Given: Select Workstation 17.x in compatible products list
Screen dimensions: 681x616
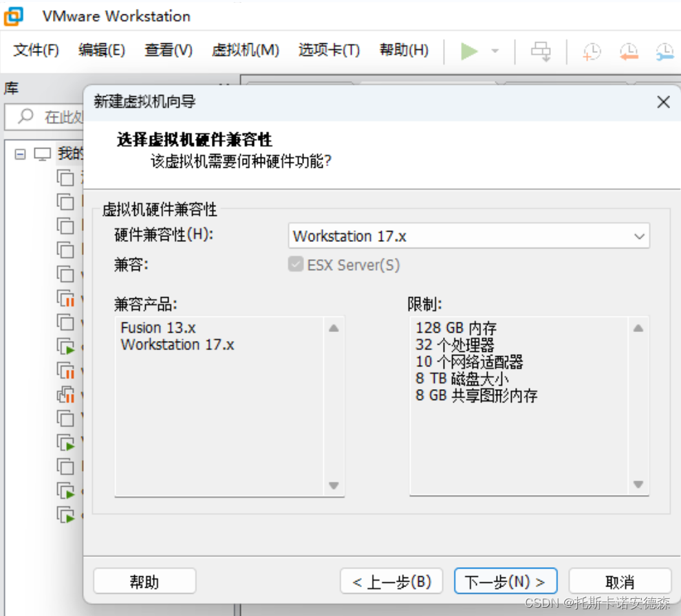Looking at the screenshot, I should point(177,344).
